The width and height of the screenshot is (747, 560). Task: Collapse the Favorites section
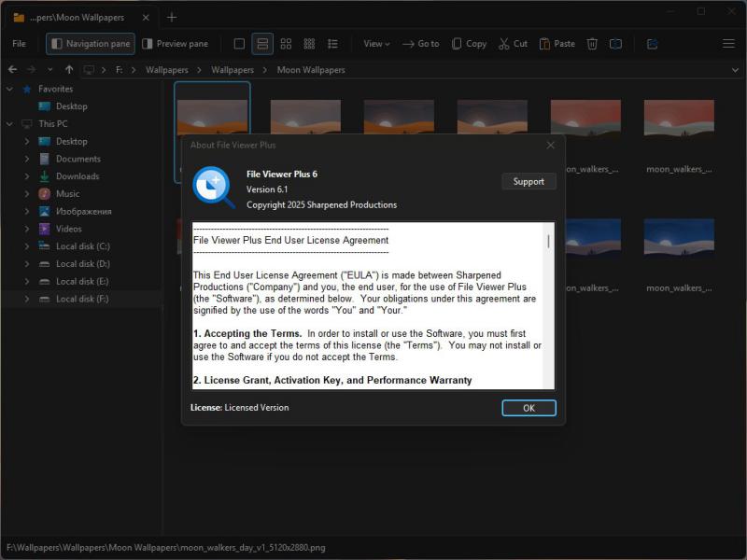[x=10, y=90]
